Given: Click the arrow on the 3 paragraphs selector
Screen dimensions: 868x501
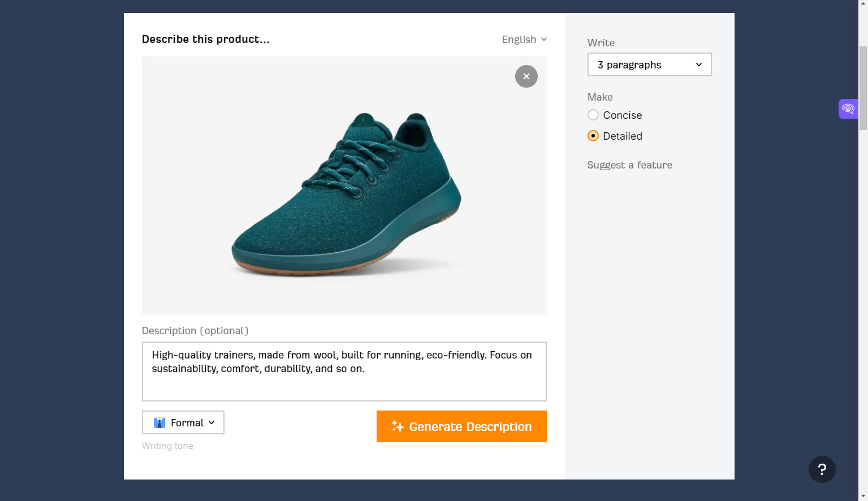Looking at the screenshot, I should (x=699, y=64).
